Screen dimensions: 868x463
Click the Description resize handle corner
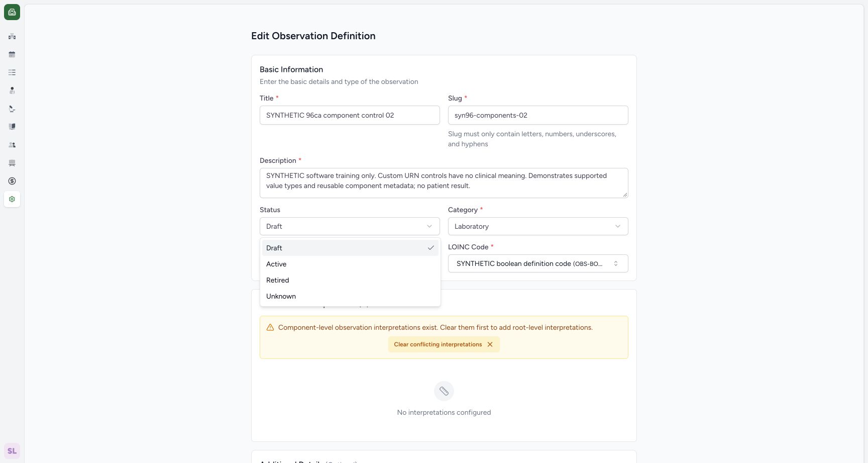pos(625,195)
